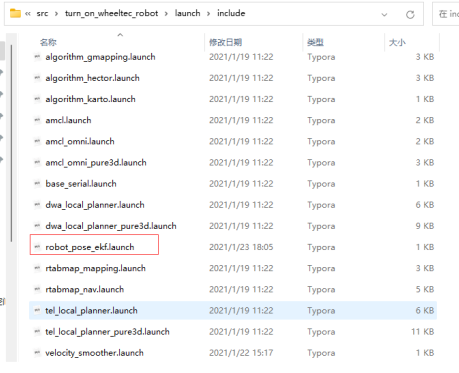Image resolution: width=459 pixels, height=373 pixels.
Task: Click file icon of rtabmap_nav.launch
Action: 37,289
